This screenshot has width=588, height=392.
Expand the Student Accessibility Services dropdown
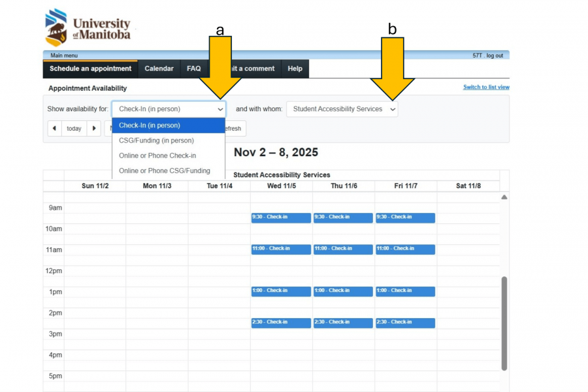coord(342,109)
